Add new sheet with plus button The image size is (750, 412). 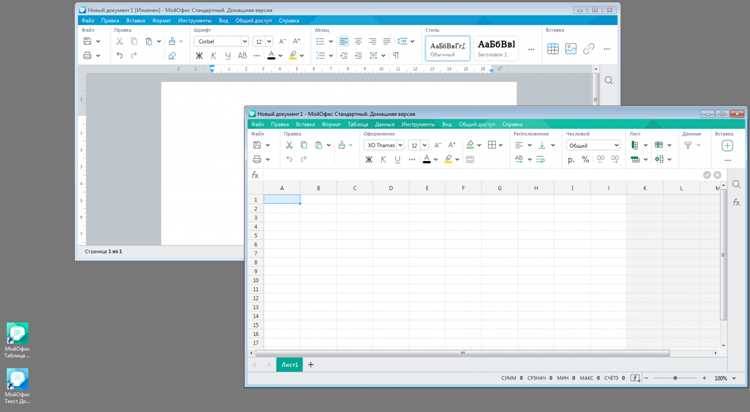pos(310,365)
